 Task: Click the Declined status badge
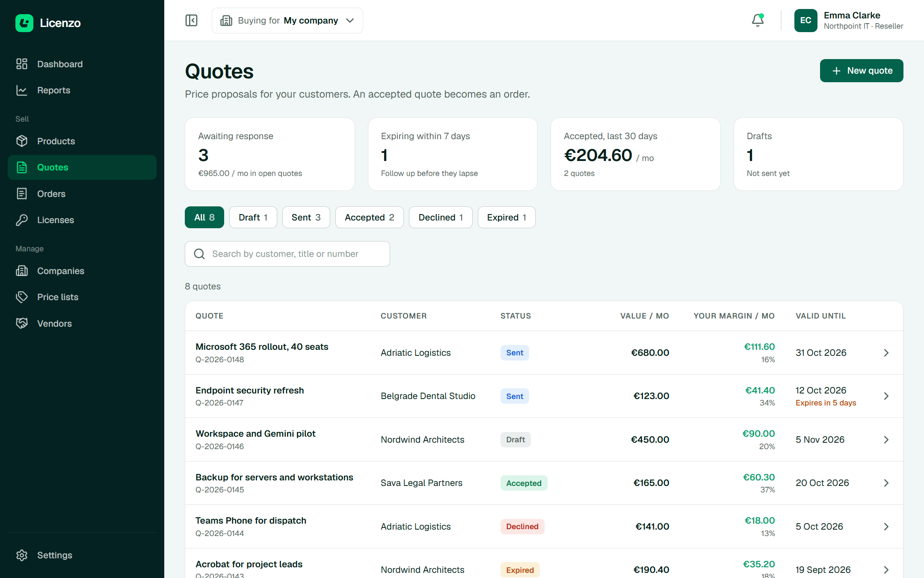pos(522,527)
